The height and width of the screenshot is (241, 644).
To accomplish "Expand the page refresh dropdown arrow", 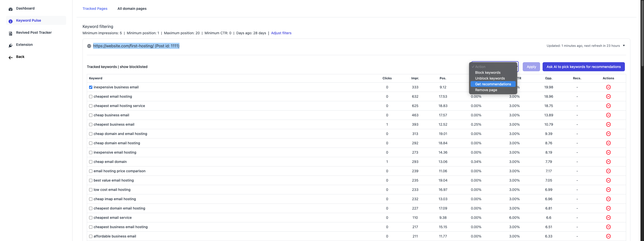I will 624,46.
